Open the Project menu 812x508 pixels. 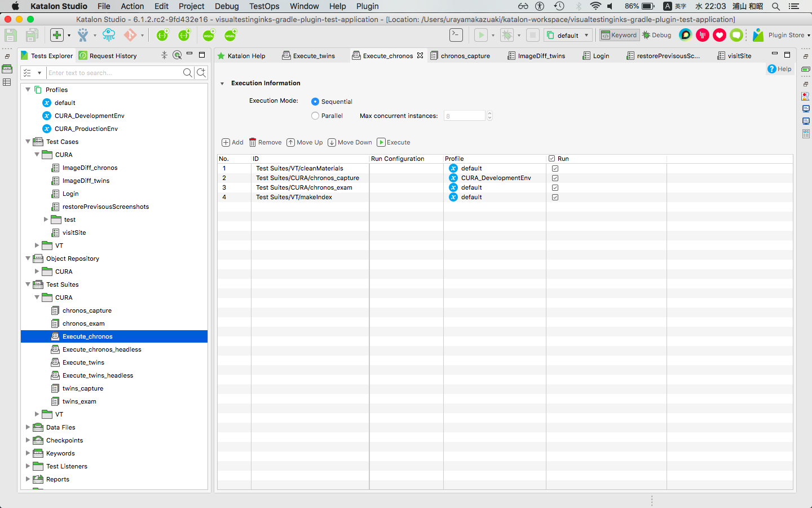(x=191, y=6)
